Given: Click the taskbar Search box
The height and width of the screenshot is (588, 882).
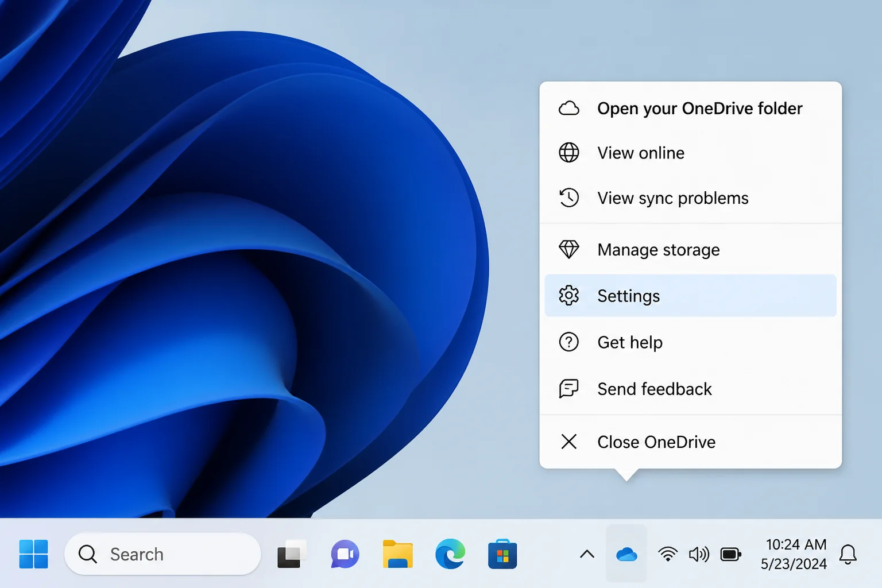Looking at the screenshot, I should [163, 554].
